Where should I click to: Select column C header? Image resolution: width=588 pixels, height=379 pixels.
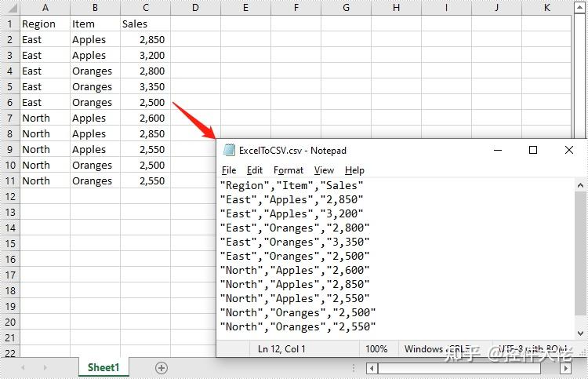[x=146, y=8]
